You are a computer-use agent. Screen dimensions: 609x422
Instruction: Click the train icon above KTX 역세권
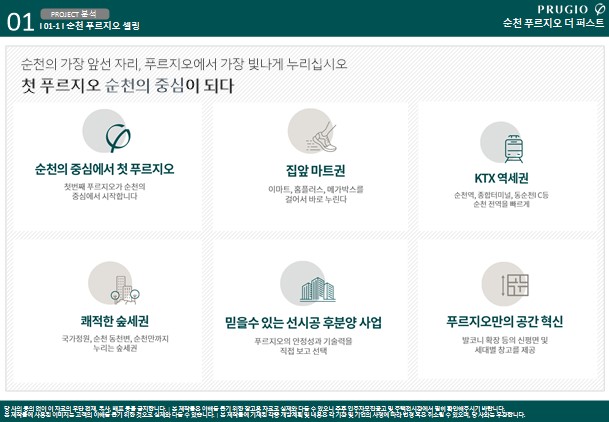(513, 149)
